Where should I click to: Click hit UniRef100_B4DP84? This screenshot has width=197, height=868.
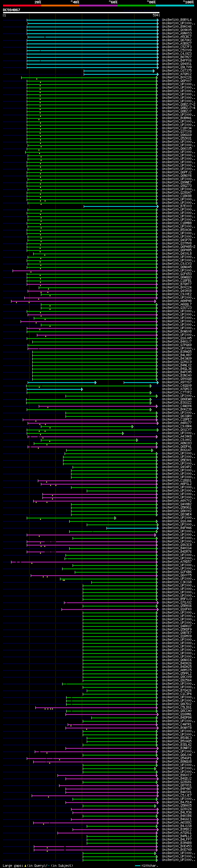point(177,718)
